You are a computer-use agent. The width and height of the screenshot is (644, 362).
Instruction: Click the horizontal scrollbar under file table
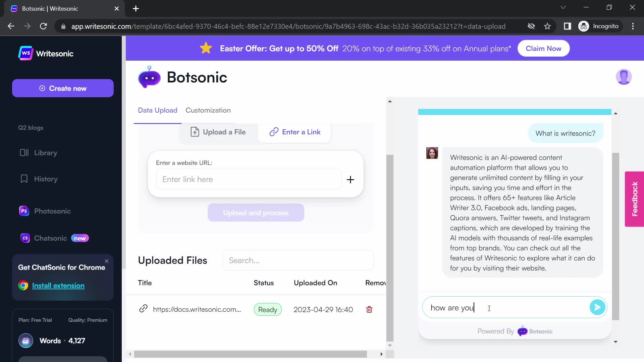250,354
